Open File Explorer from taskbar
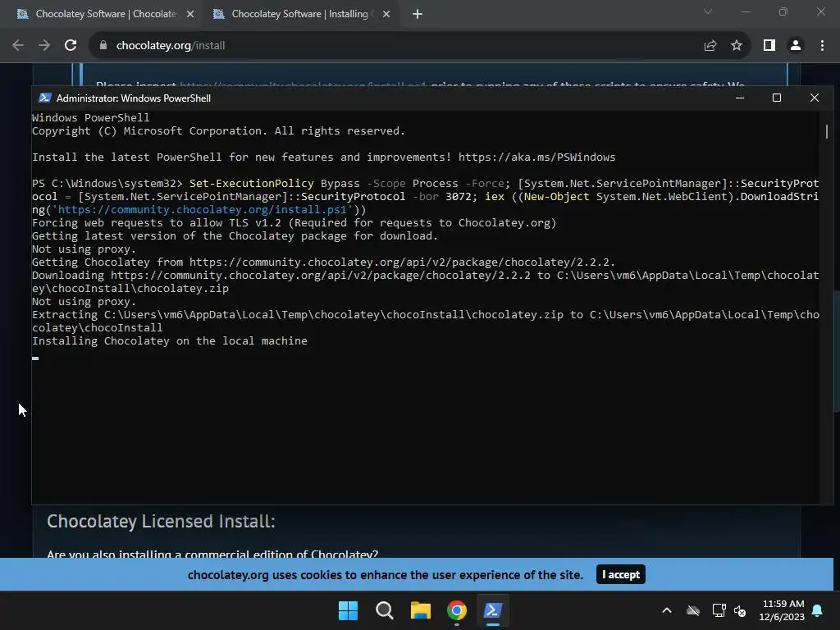The height and width of the screenshot is (630, 840). coord(421,610)
